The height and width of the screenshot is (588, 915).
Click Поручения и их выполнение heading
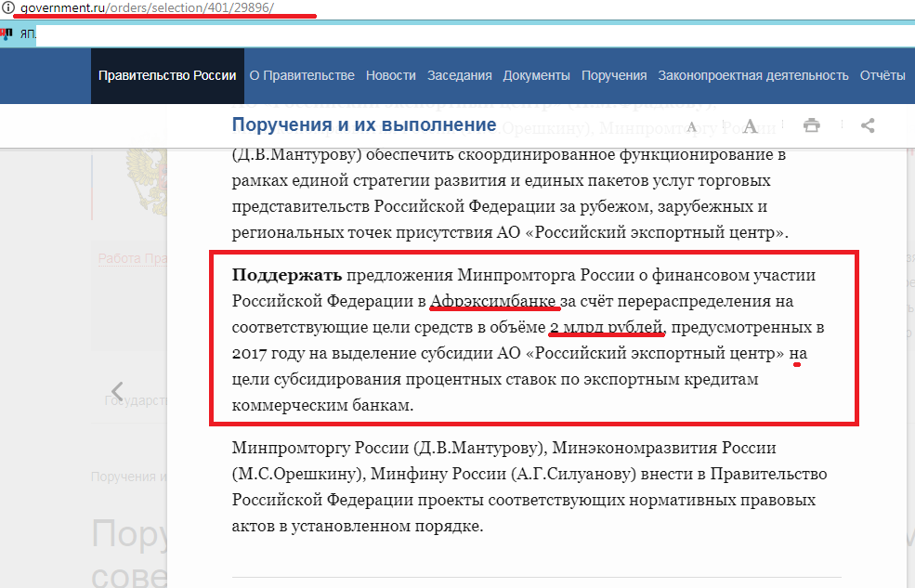point(364,124)
